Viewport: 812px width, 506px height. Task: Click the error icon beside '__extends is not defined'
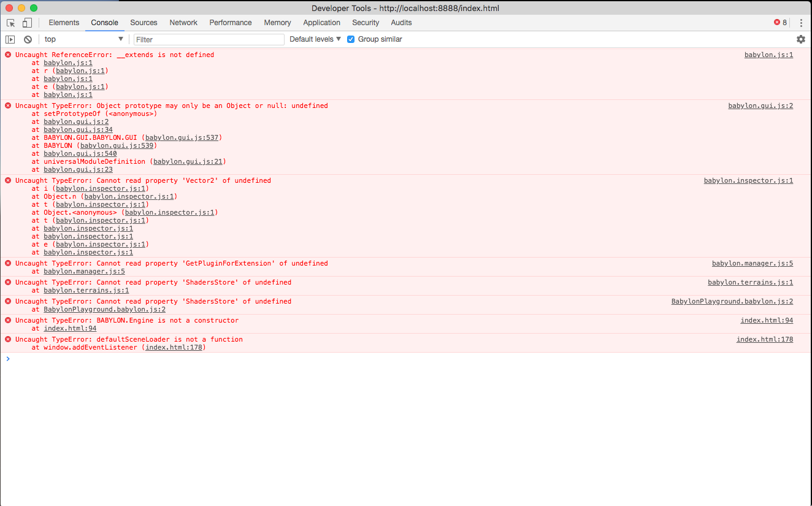coord(8,55)
